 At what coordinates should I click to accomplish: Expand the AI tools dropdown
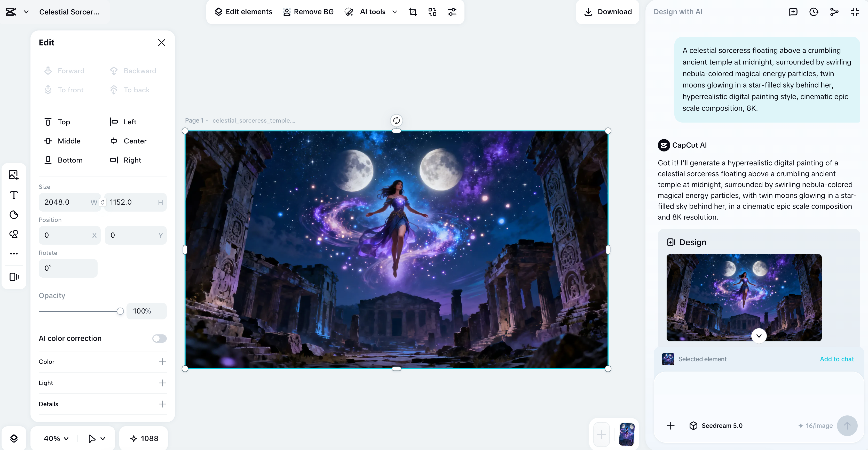tap(395, 12)
